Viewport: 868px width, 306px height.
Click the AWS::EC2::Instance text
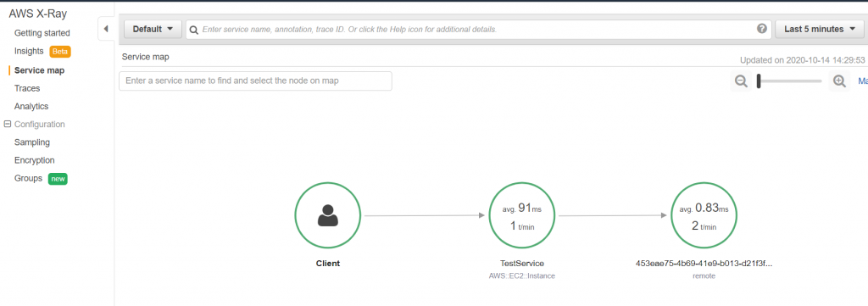[x=522, y=276]
